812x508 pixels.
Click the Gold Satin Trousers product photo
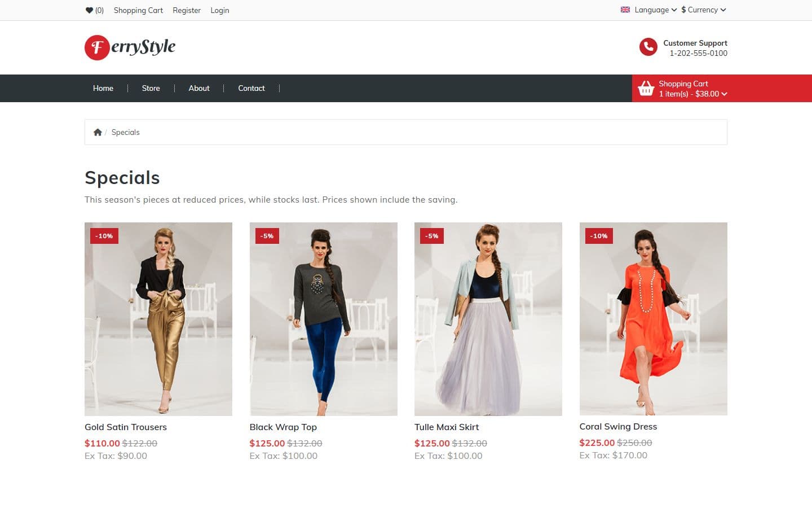158,319
